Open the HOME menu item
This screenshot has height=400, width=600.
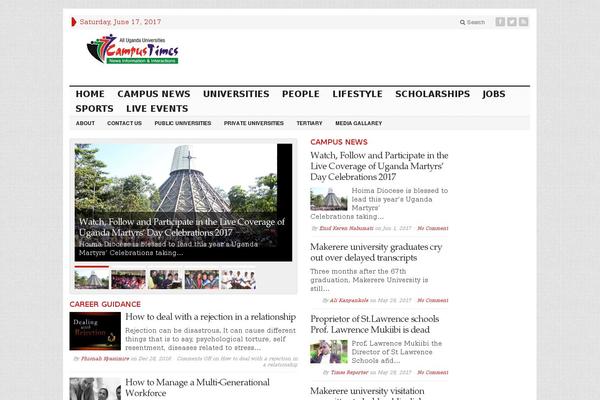click(x=90, y=94)
